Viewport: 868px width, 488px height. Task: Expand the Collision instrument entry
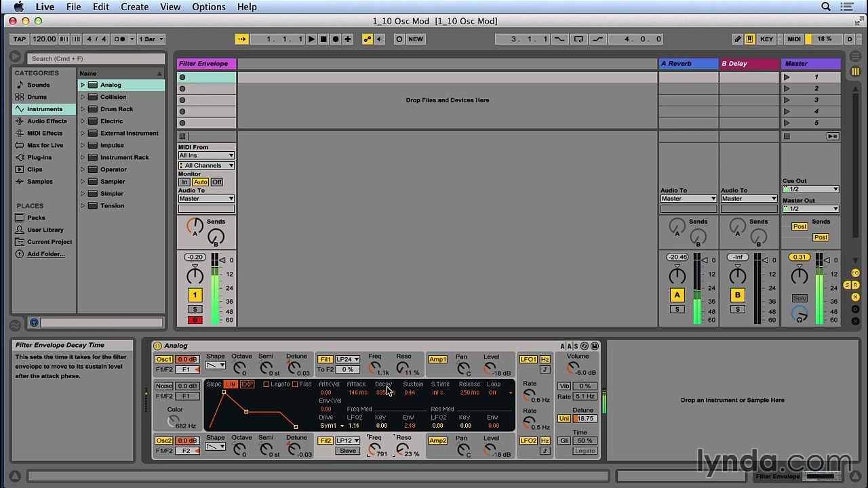(x=83, y=97)
